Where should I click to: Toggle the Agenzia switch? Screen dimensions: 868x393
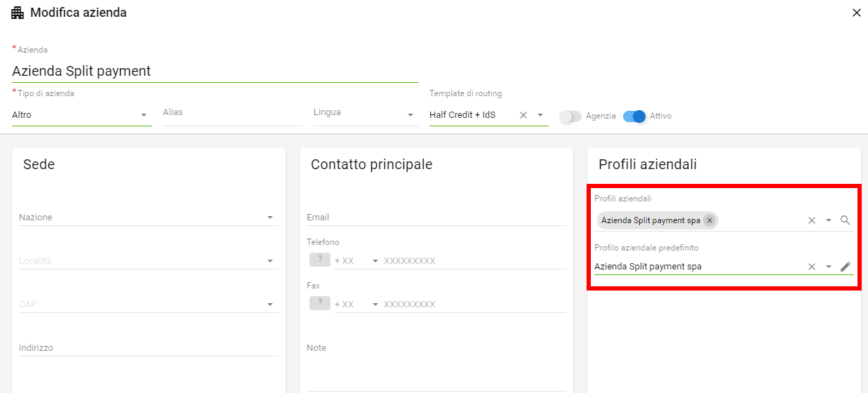point(570,116)
